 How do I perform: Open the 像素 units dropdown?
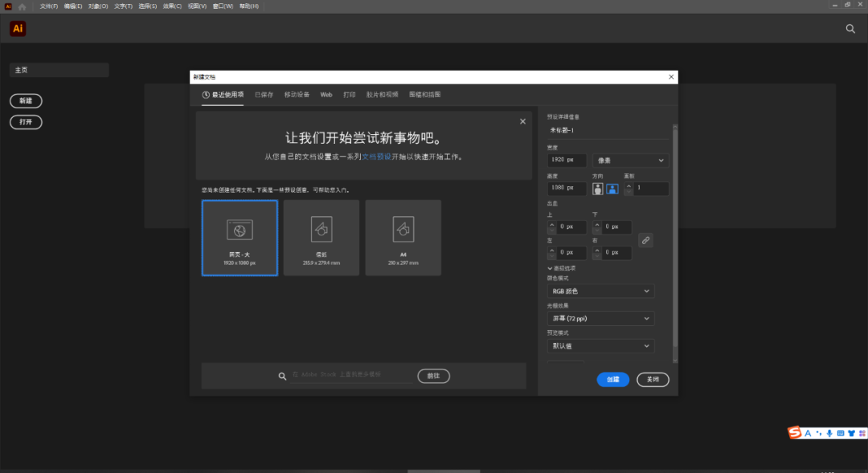point(631,161)
